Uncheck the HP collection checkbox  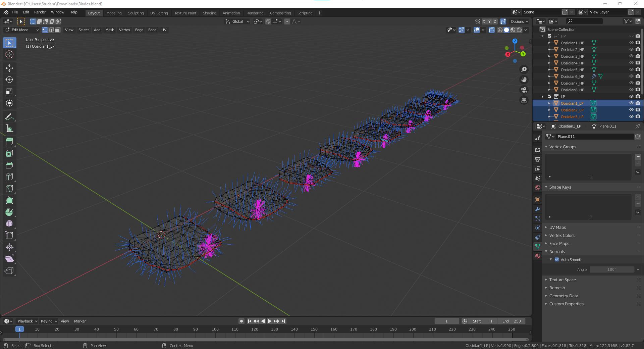tap(549, 36)
